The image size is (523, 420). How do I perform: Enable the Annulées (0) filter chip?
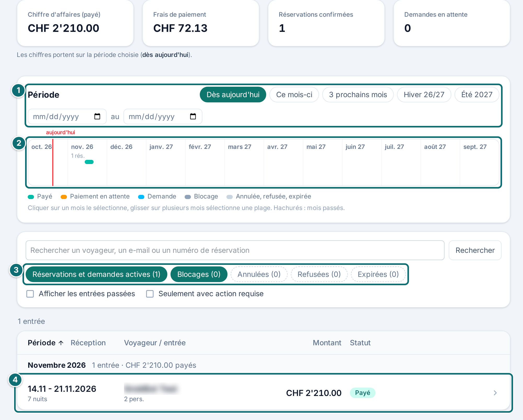259,274
